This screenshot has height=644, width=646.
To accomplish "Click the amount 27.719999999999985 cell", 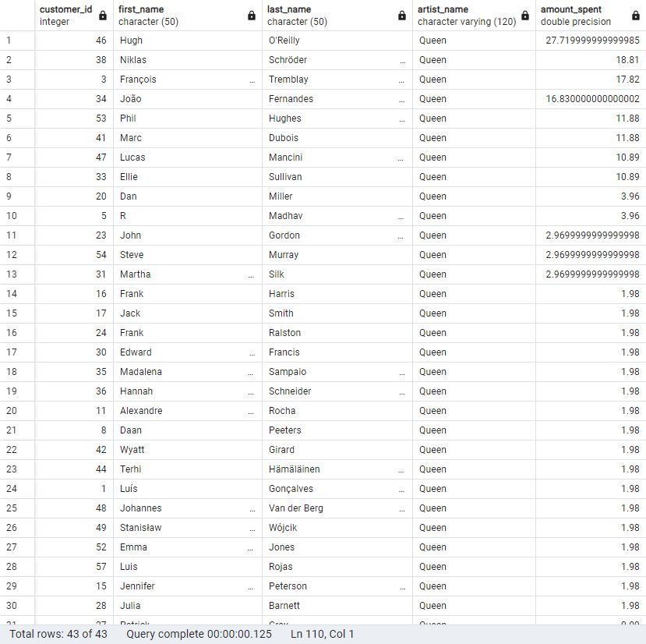I will click(x=591, y=41).
